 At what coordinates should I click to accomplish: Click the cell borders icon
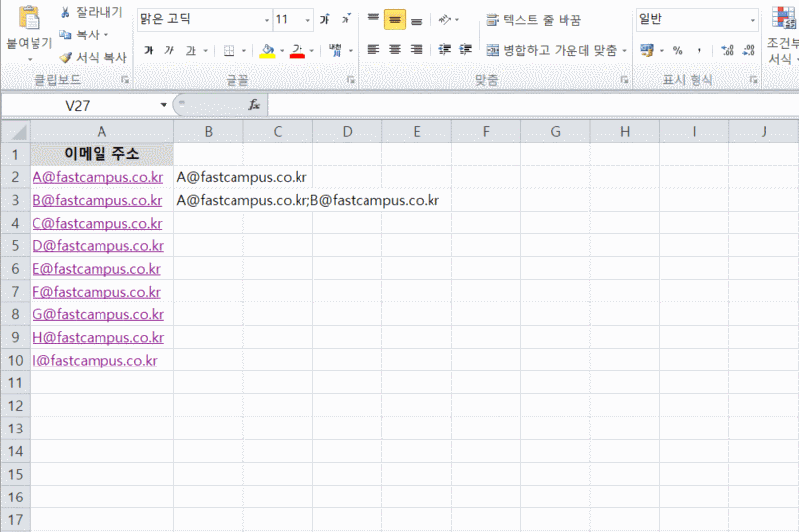click(230, 50)
